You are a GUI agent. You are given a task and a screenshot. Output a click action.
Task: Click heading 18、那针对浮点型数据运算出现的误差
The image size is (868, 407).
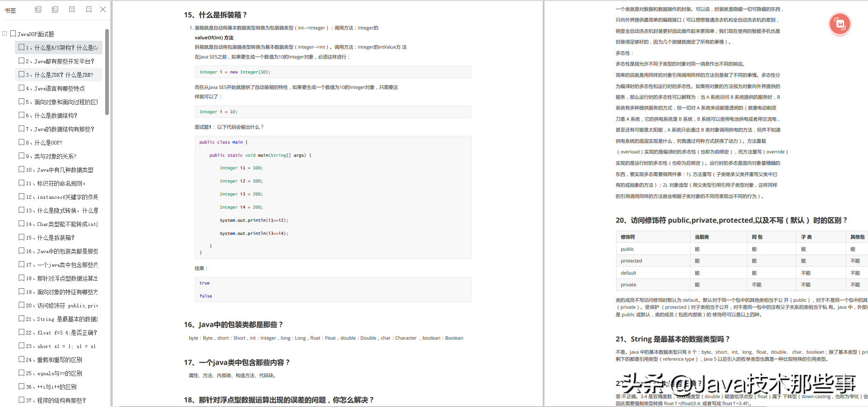(279, 400)
